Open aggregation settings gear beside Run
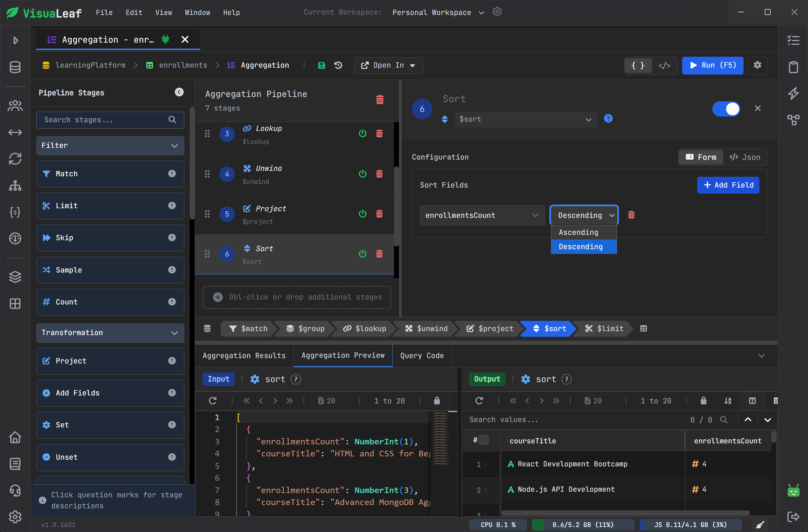This screenshot has width=808, height=532. coord(757,65)
